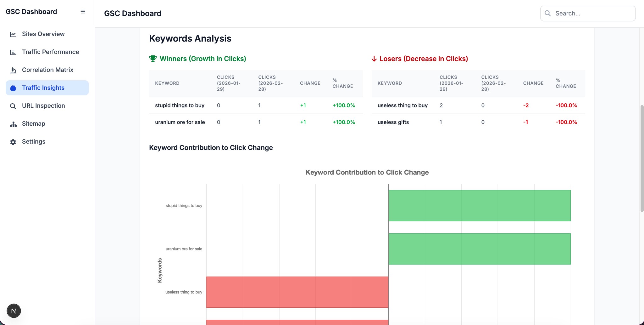644x325 pixels.
Task: Click the search magnifier icon in header
Action: coord(547,13)
